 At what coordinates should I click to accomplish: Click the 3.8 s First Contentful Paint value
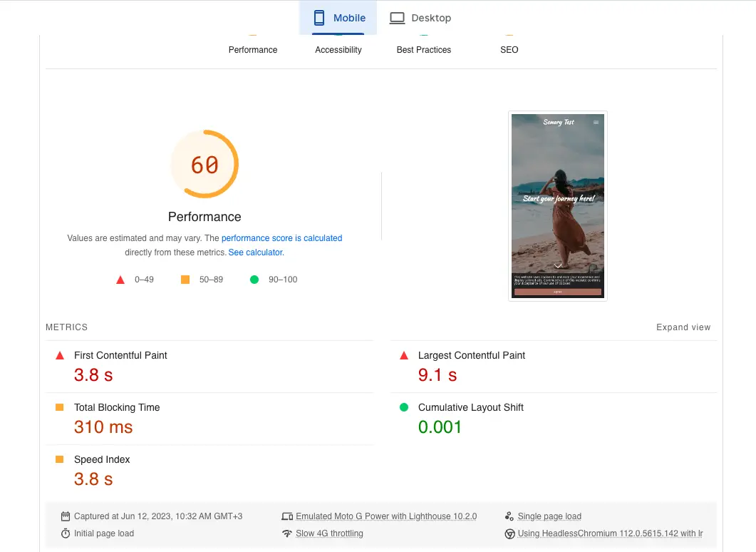coord(93,375)
